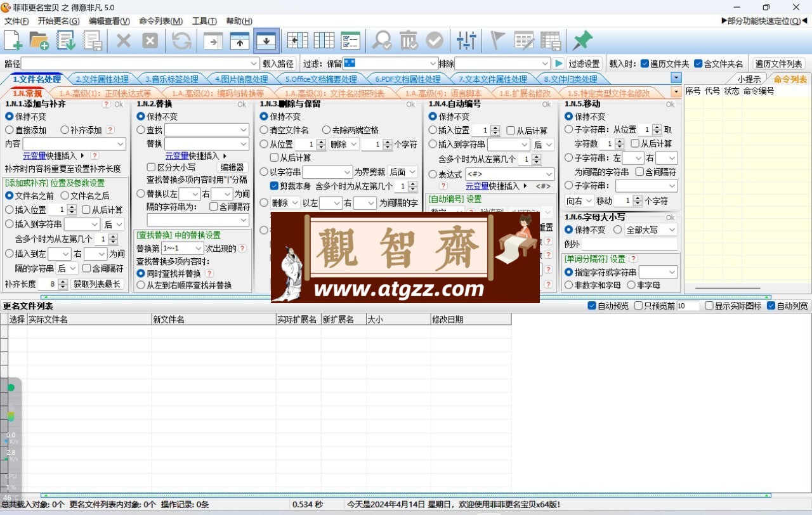Open the 文件(F) menu

point(16,21)
